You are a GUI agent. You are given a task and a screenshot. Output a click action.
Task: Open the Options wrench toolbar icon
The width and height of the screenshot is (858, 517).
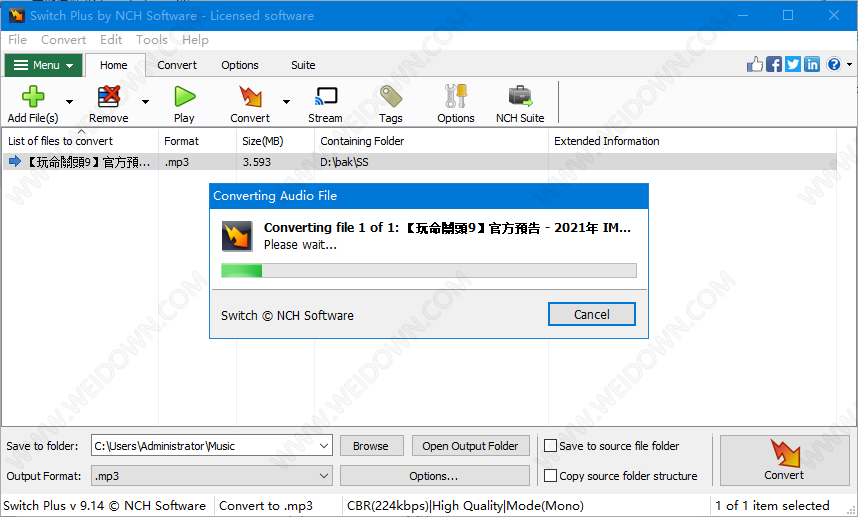pyautogui.click(x=456, y=97)
